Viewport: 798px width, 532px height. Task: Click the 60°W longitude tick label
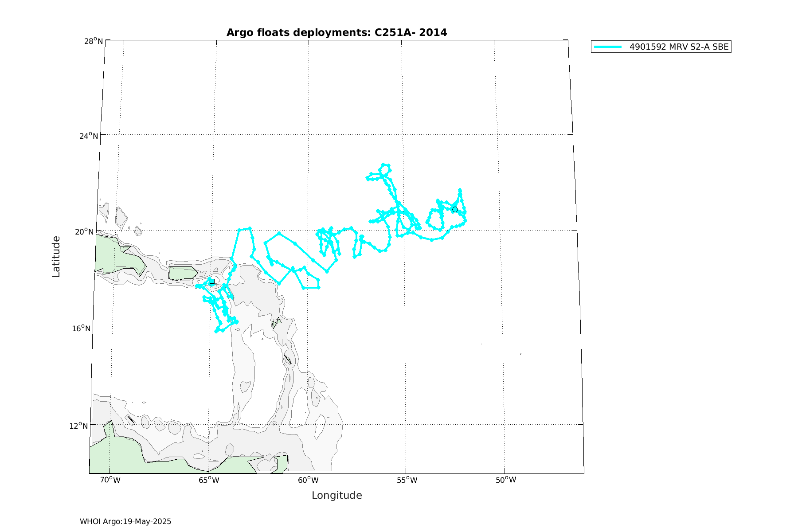308,480
